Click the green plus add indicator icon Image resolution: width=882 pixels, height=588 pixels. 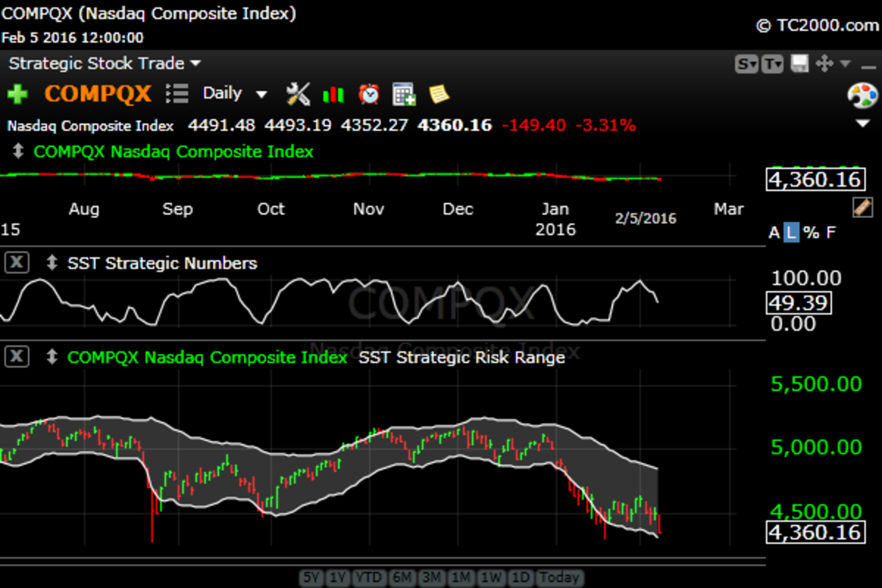tap(18, 94)
